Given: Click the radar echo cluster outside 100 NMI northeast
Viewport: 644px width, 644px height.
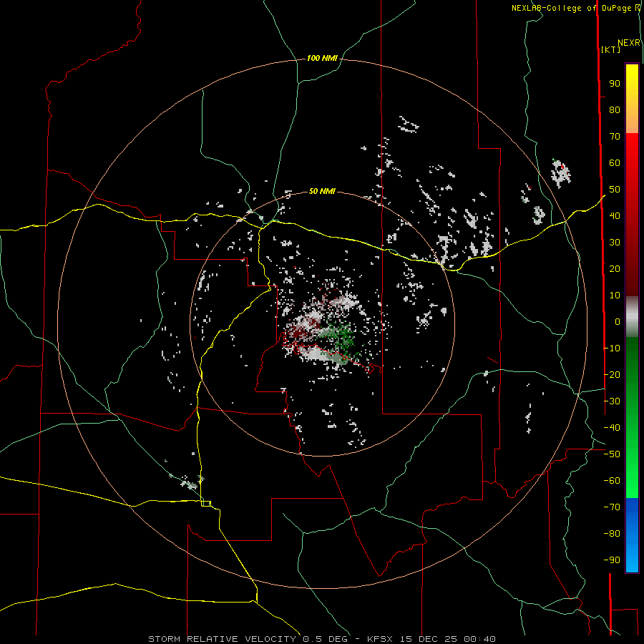Looking at the screenshot, I should click(561, 172).
